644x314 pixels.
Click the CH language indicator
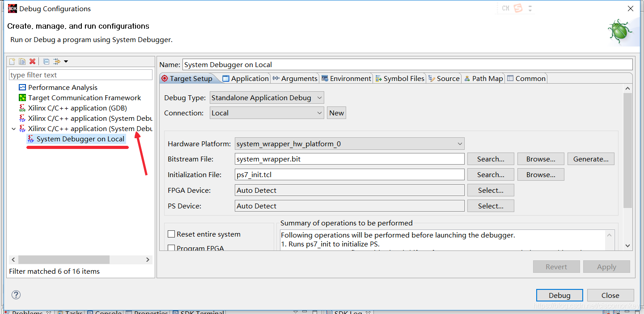click(505, 8)
